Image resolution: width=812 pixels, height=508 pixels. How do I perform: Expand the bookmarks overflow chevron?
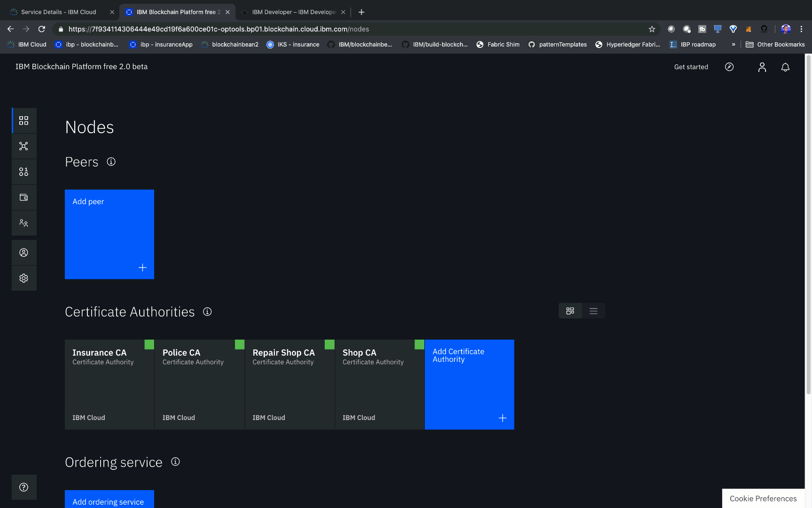click(x=733, y=45)
